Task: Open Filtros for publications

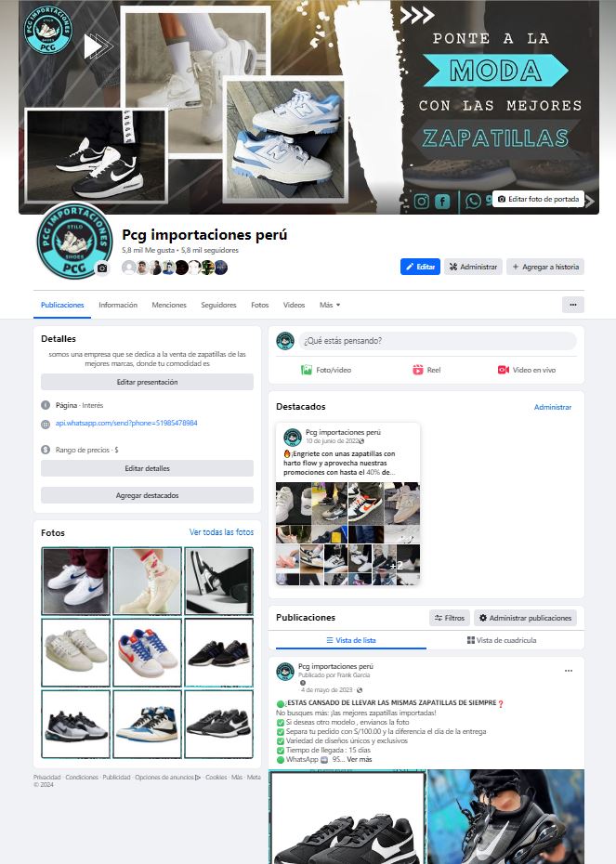Action: tap(450, 618)
